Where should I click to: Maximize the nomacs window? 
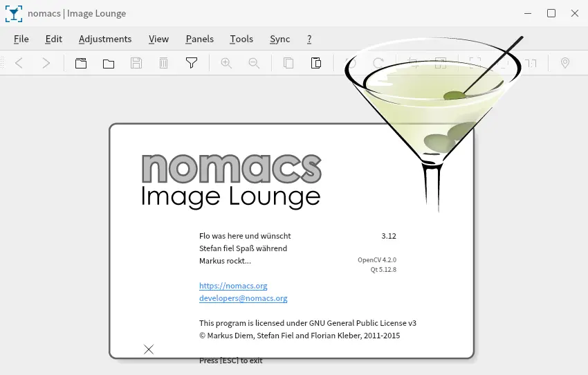point(551,14)
